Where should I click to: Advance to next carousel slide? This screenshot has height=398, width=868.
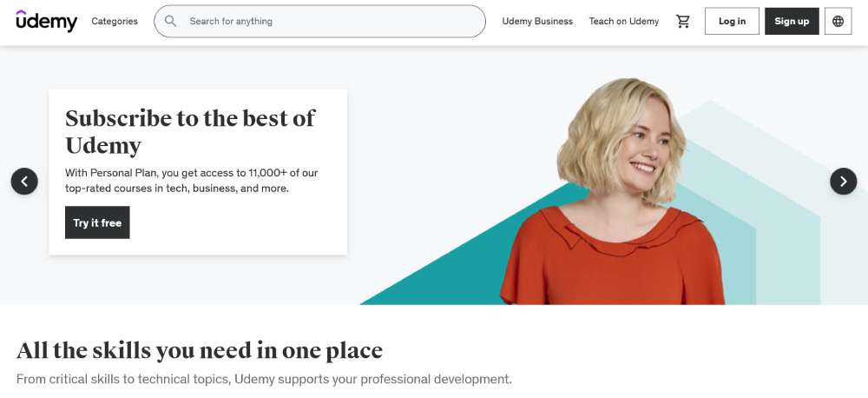pyautogui.click(x=843, y=182)
